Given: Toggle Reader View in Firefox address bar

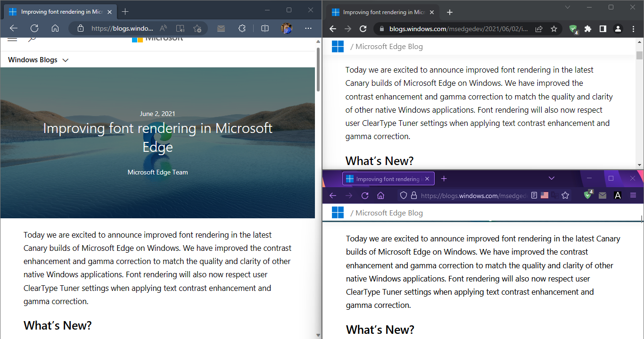Looking at the screenshot, I should pyautogui.click(x=534, y=195).
